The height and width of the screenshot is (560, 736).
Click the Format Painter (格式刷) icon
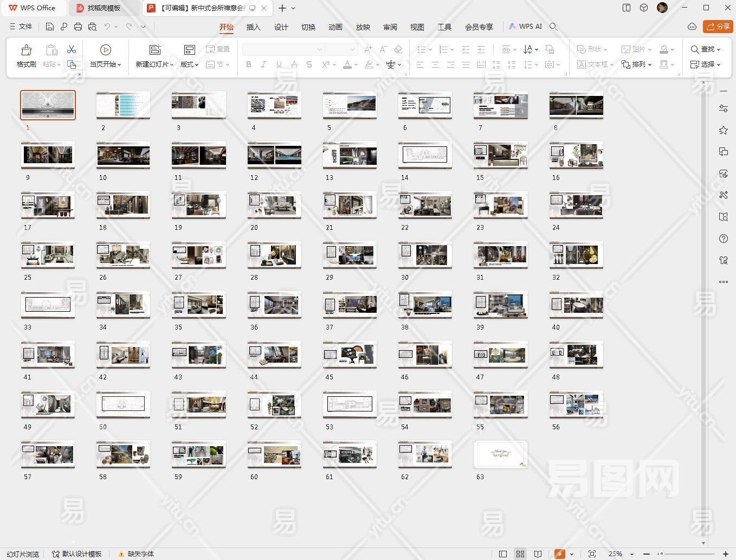point(26,50)
